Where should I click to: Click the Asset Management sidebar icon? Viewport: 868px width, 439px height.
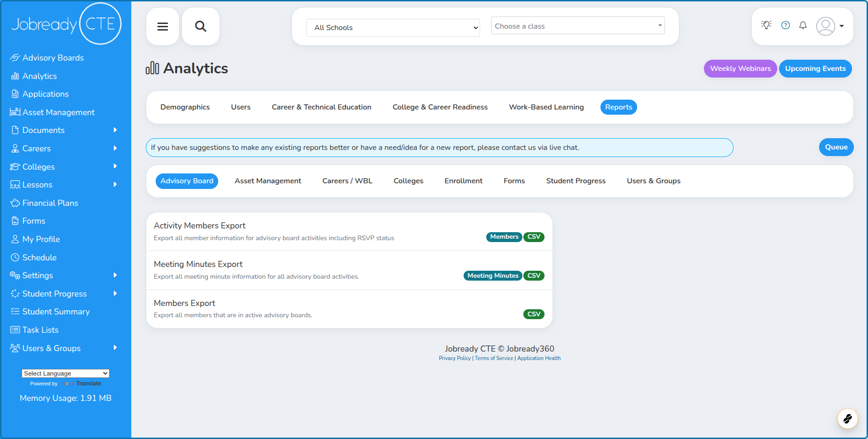(x=15, y=112)
